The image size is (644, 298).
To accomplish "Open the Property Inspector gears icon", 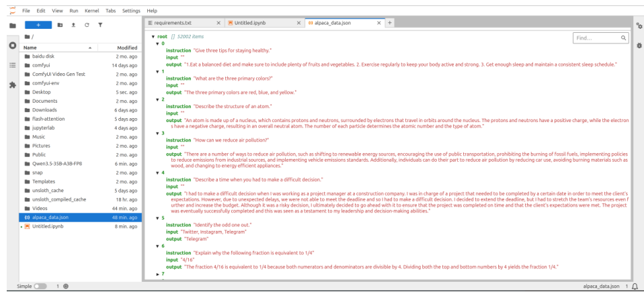I will [x=639, y=26].
